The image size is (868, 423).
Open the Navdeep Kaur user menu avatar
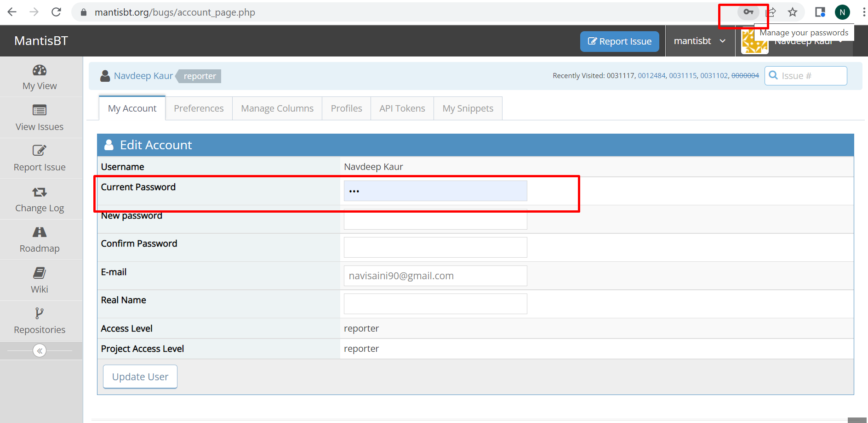[754, 42]
